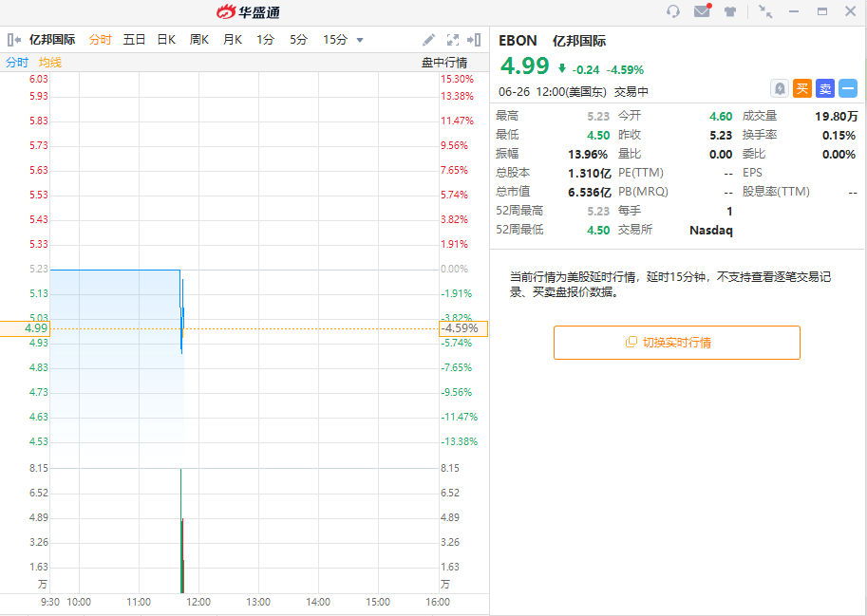Select the pencil drawing tool
The height and width of the screenshot is (616, 867).
click(x=428, y=40)
